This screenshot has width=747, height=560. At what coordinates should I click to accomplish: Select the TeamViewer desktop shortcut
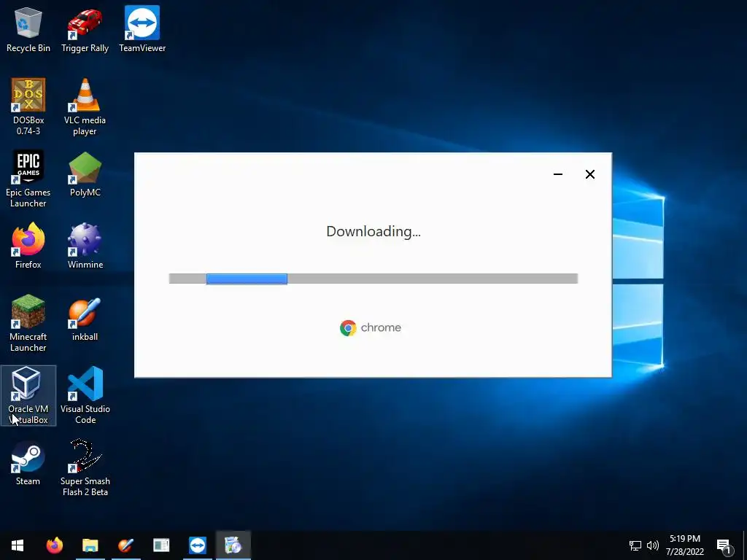pos(142,29)
